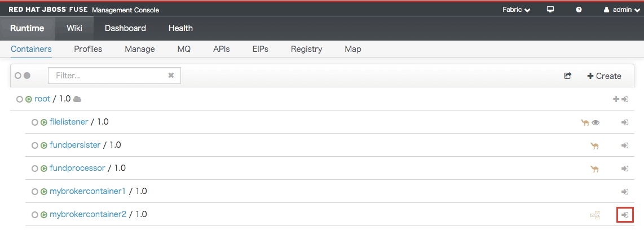Viewport: 644px width, 230px height.
Task: Click version 1.0 text beside root
Action: (65, 99)
